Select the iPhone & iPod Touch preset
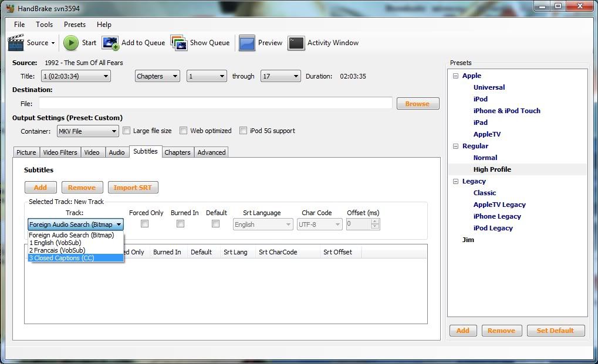This screenshot has width=598, height=364. point(506,111)
